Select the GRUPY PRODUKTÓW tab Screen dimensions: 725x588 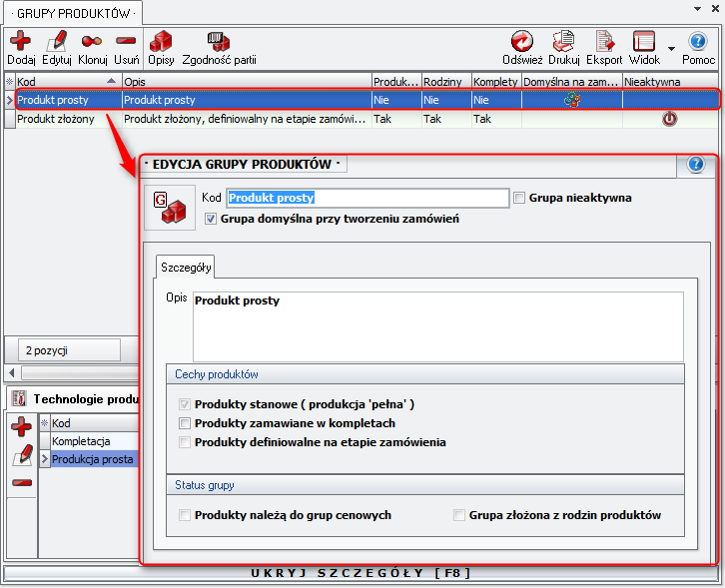72,12
